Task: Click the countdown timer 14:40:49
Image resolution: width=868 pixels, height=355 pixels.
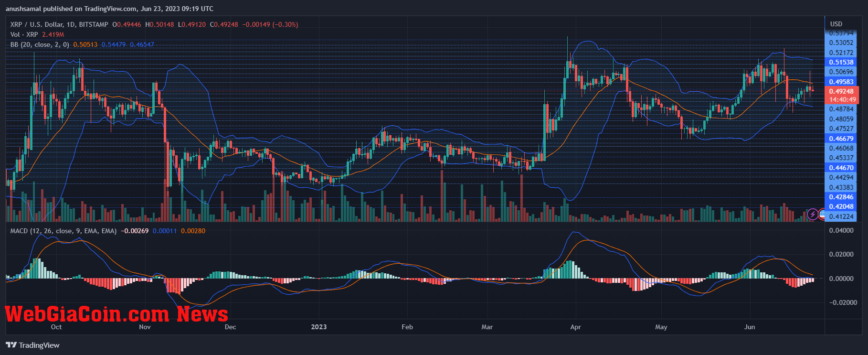Action: tap(841, 99)
